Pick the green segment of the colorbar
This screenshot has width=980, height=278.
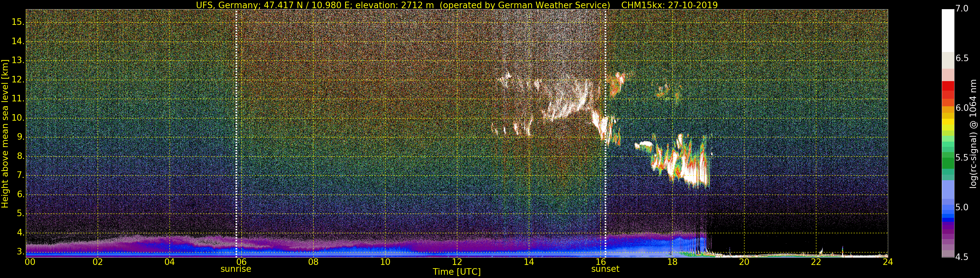point(948,164)
